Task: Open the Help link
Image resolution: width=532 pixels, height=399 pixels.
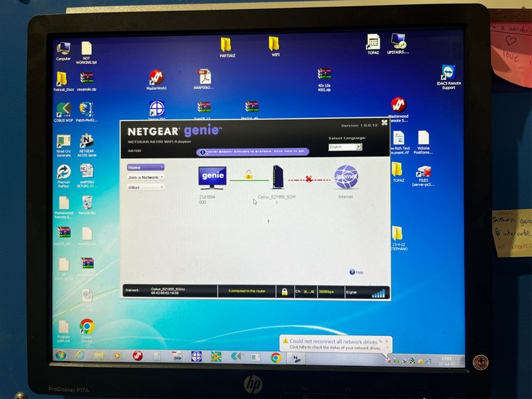Action: pyautogui.click(x=357, y=272)
